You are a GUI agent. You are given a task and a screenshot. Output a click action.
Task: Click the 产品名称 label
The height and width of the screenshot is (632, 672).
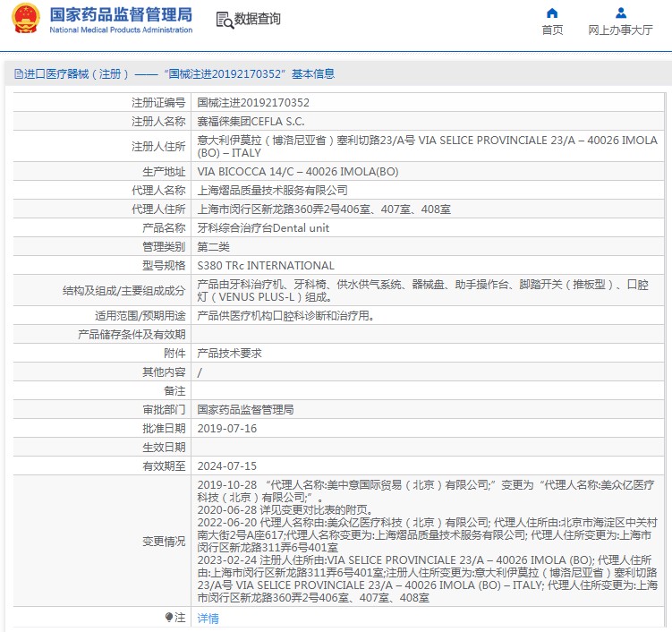coord(164,228)
